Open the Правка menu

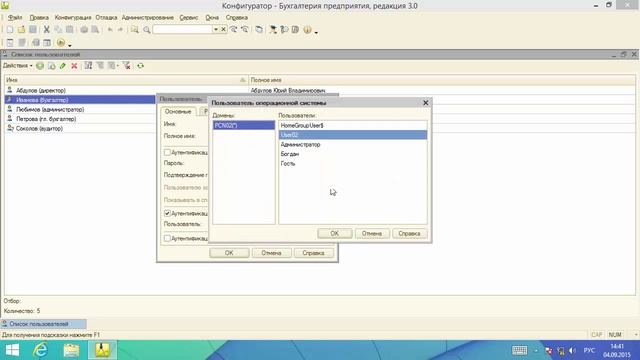(x=39, y=18)
